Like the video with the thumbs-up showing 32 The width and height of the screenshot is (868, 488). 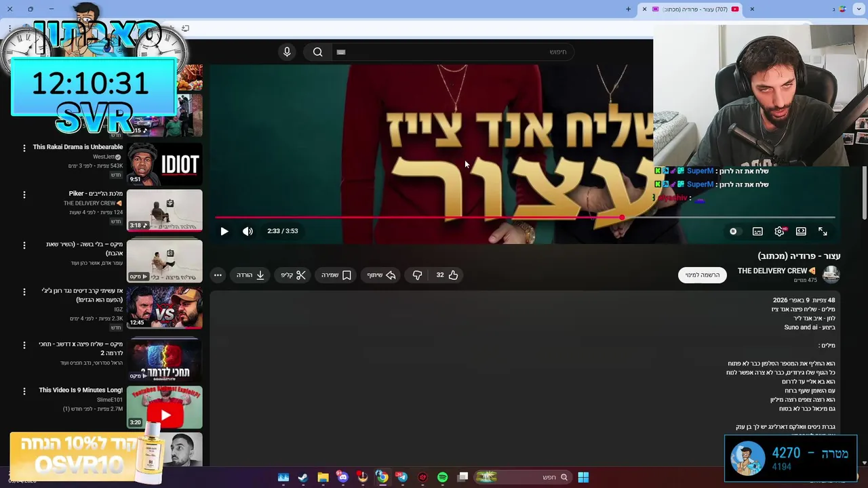point(447,274)
